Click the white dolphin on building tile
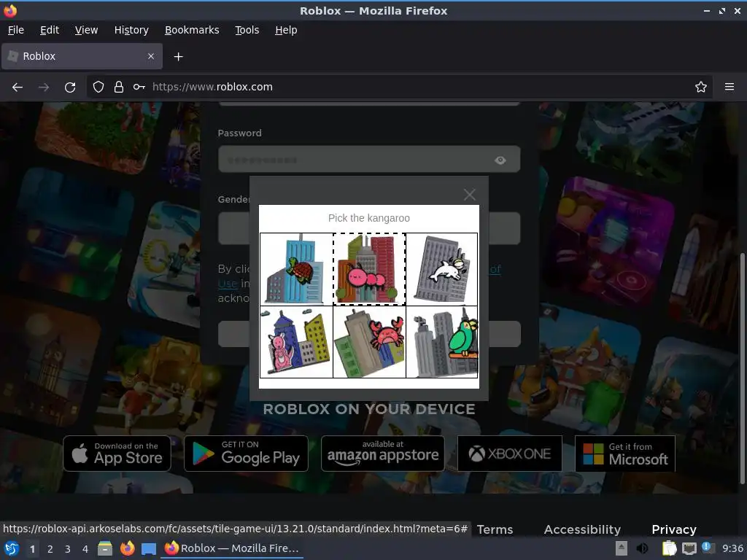 (441, 269)
